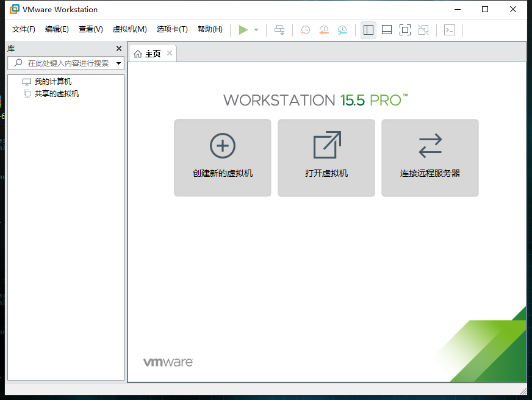
Task: Power on the virtual machine with the green play icon
Action: [x=243, y=29]
